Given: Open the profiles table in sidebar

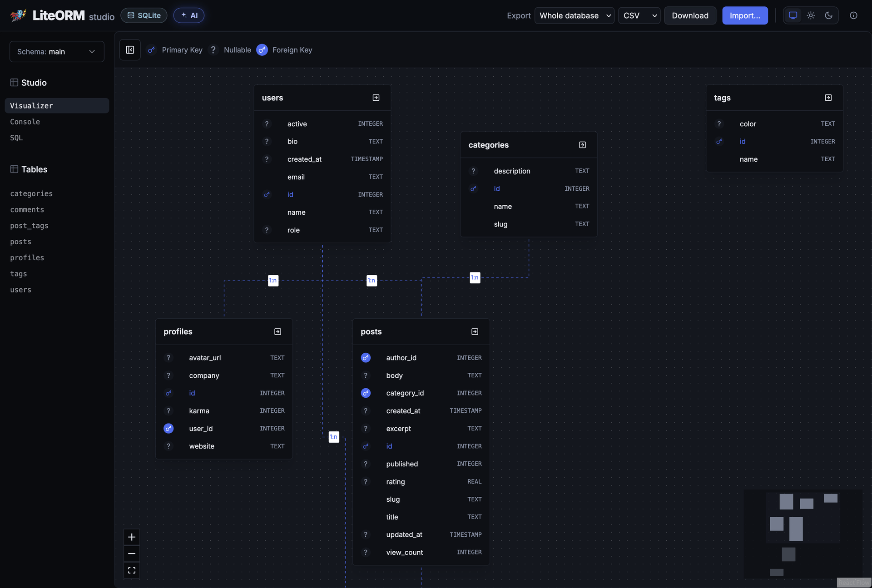Looking at the screenshot, I should click(x=27, y=258).
